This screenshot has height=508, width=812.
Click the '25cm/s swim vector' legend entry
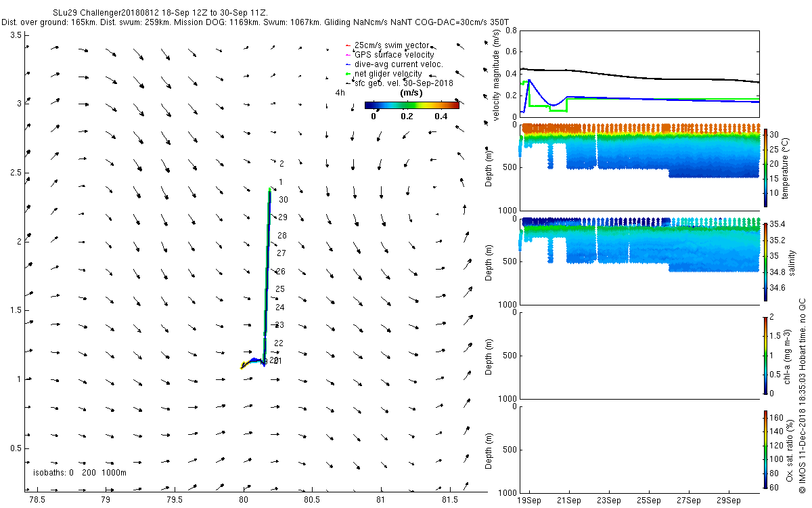pyautogui.click(x=392, y=45)
